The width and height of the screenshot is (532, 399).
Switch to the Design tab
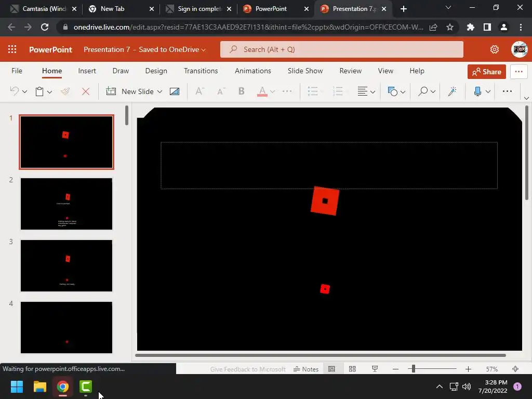point(156,71)
